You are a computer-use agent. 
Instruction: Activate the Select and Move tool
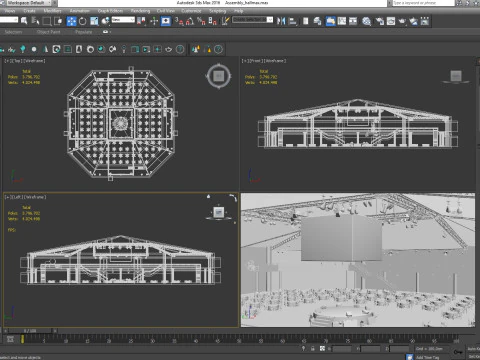click(x=71, y=21)
